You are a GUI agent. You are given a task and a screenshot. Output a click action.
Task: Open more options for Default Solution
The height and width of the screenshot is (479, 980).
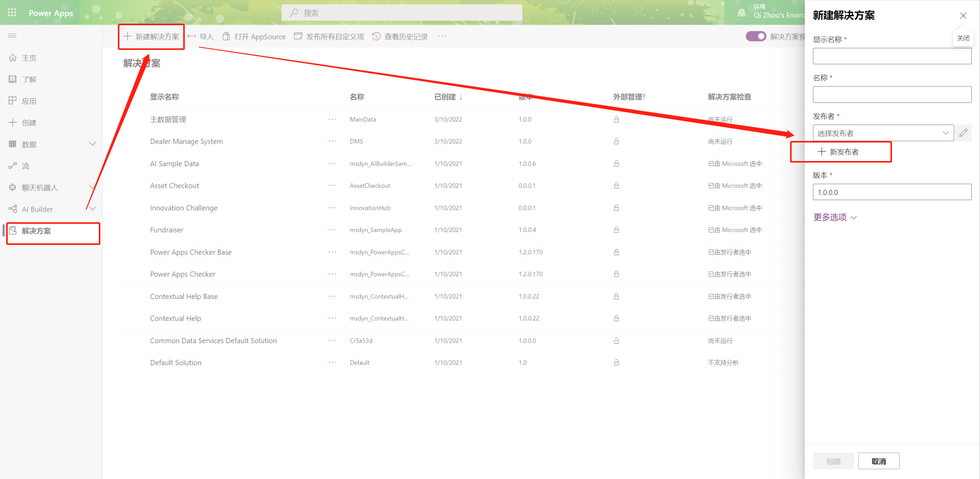point(332,363)
